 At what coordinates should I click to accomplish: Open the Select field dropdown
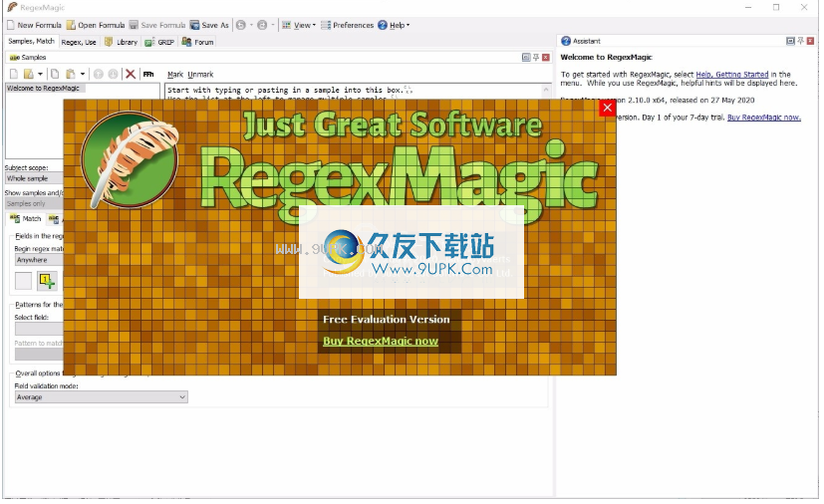point(39,329)
